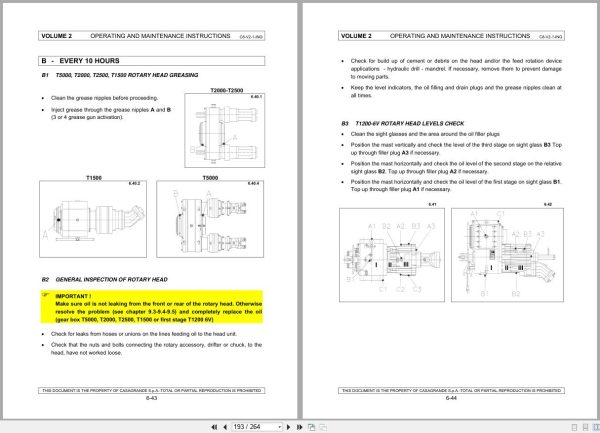Go to the previous page arrow
The image size is (600, 433).
(225, 427)
